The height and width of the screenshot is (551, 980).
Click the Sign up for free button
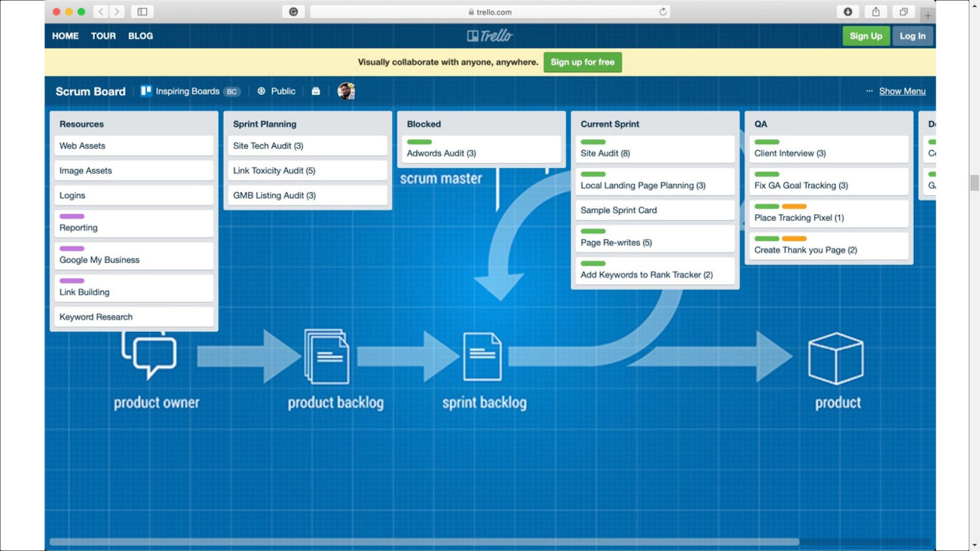[x=582, y=62]
